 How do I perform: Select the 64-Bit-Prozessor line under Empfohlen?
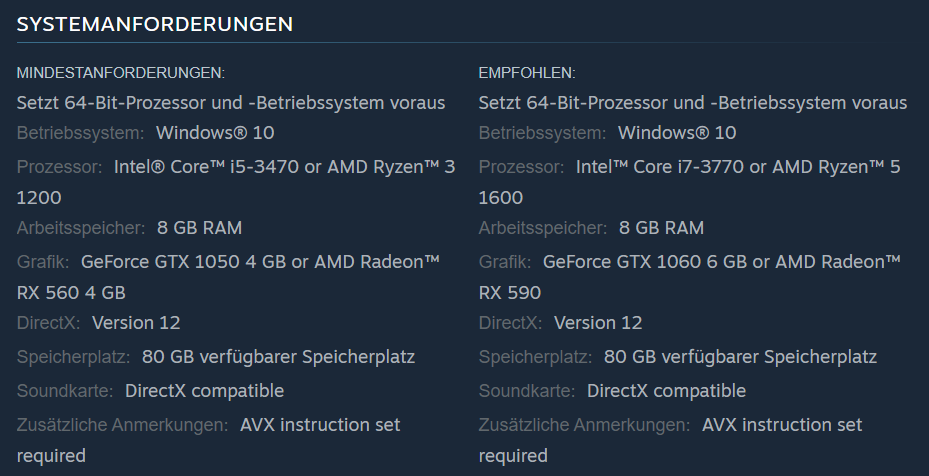[693, 103]
